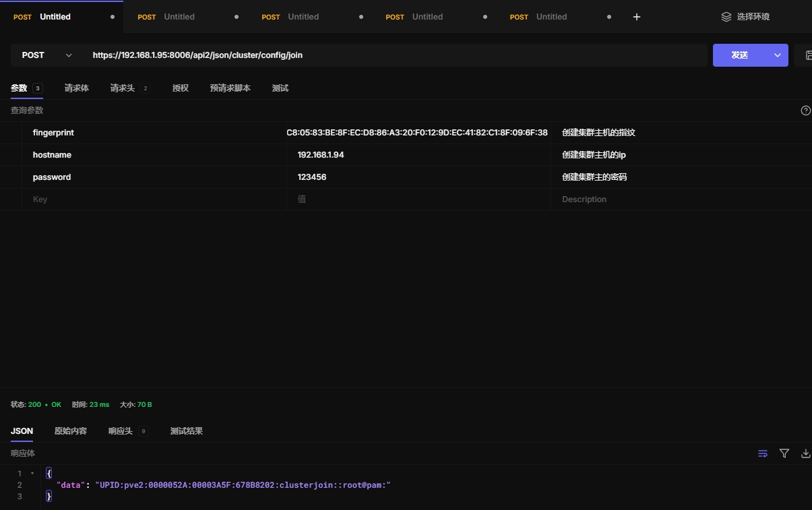Download the response body
The height and width of the screenshot is (510, 812).
pyautogui.click(x=805, y=453)
